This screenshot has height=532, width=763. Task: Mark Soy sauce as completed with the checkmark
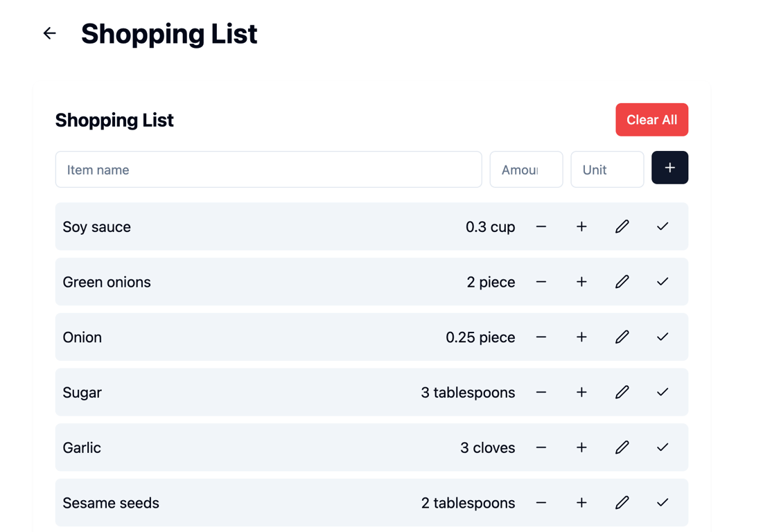click(x=662, y=227)
